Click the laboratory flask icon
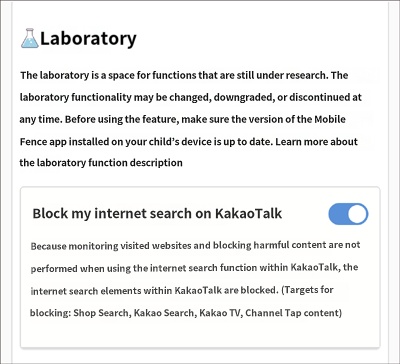The height and width of the screenshot is (364, 400). 30,38
